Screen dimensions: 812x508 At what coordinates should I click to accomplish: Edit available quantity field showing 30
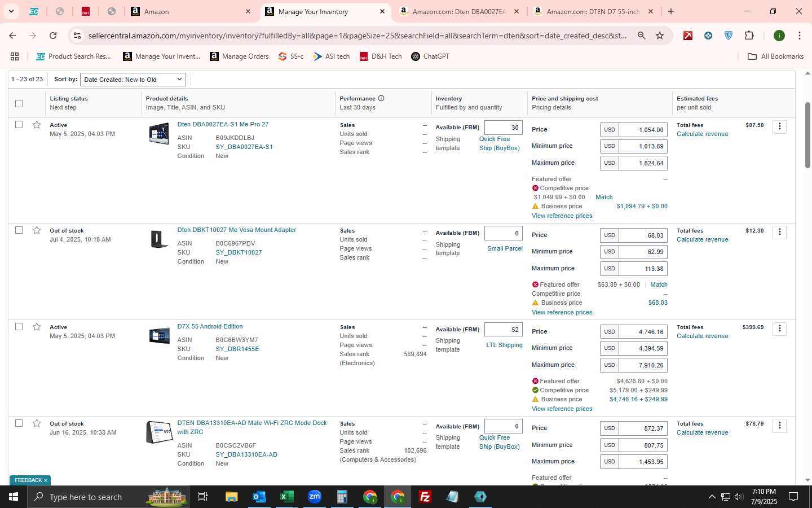point(504,128)
